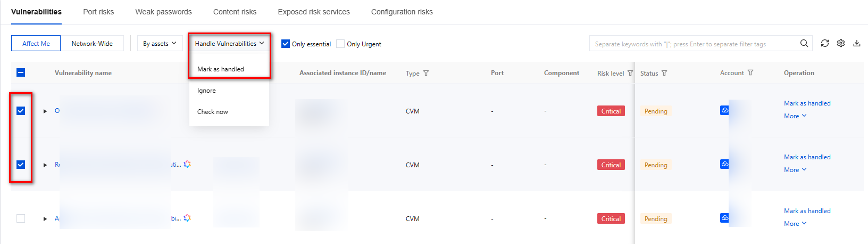
Task: Choose Ignore from the dropdown menu
Action: (x=207, y=91)
